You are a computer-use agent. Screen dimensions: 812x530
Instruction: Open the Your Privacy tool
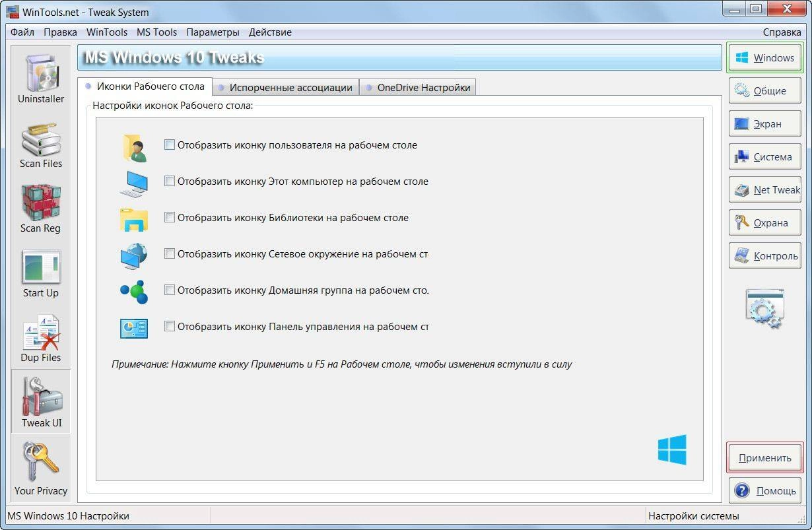41,467
